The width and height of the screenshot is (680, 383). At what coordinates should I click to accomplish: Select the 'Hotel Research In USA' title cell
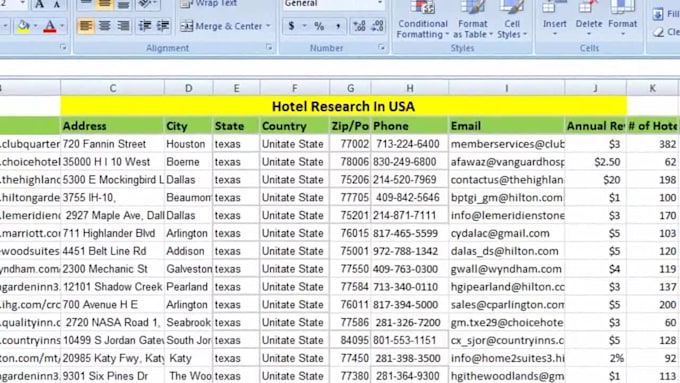[x=343, y=106]
